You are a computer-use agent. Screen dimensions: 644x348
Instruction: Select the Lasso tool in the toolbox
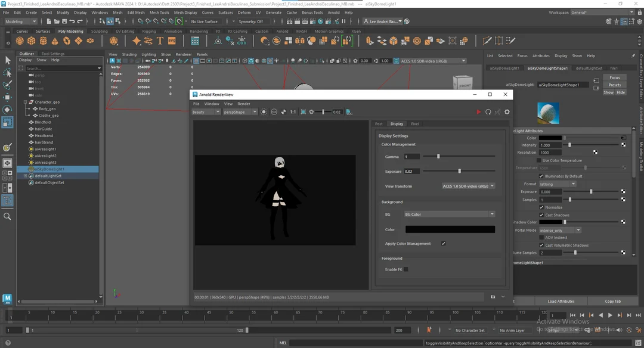click(x=8, y=73)
